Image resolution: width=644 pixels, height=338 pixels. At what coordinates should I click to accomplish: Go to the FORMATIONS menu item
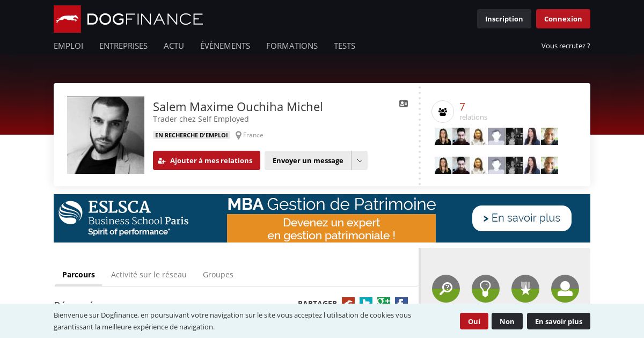click(x=292, y=46)
